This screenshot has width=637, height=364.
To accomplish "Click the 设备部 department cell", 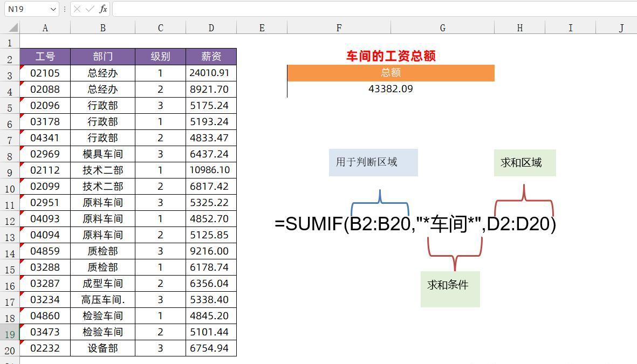I will pyautogui.click(x=103, y=348).
